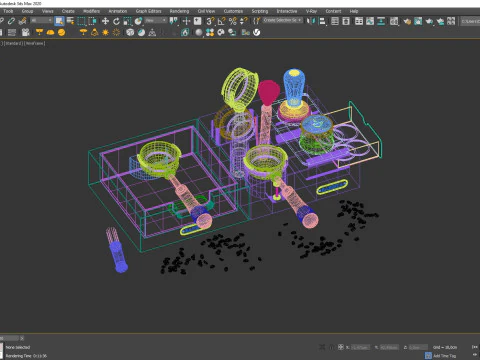480x360 pixels.
Task: Open Select by Name list icon
Action: pos(70,21)
